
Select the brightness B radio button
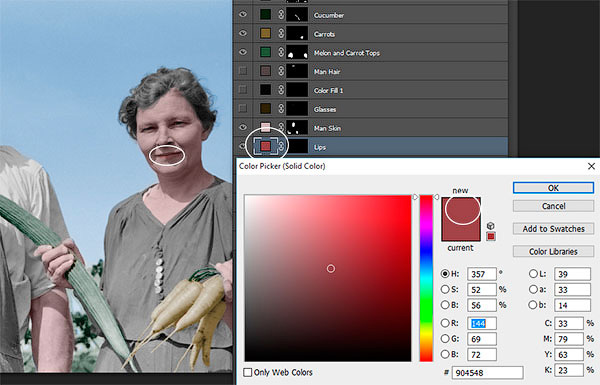[x=445, y=305]
